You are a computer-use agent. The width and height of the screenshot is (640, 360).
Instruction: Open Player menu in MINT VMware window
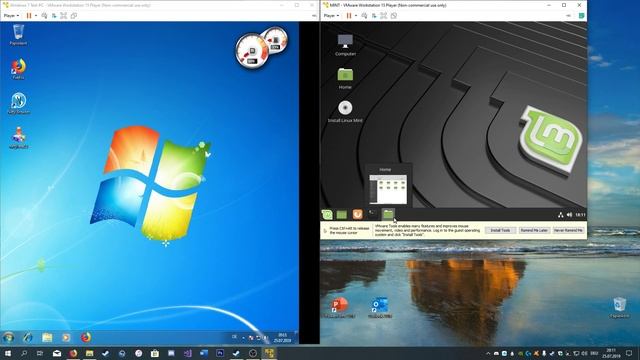331,16
